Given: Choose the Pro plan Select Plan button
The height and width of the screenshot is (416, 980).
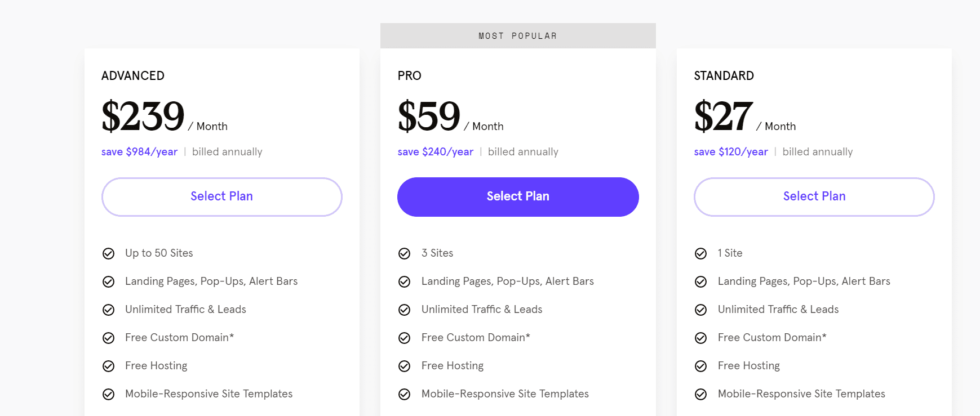Looking at the screenshot, I should pos(518,196).
